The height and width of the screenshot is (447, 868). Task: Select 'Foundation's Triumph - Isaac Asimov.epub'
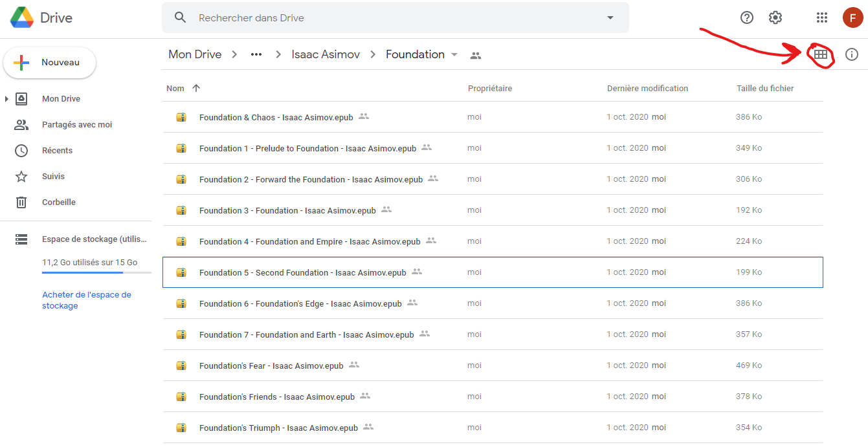pyautogui.click(x=493, y=428)
